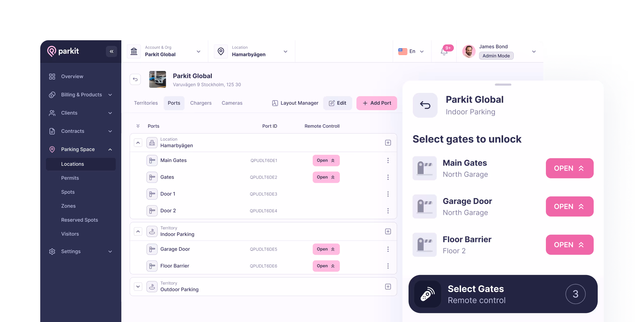Open notifications bell with 9+ badge
644x322 pixels.
click(x=444, y=51)
